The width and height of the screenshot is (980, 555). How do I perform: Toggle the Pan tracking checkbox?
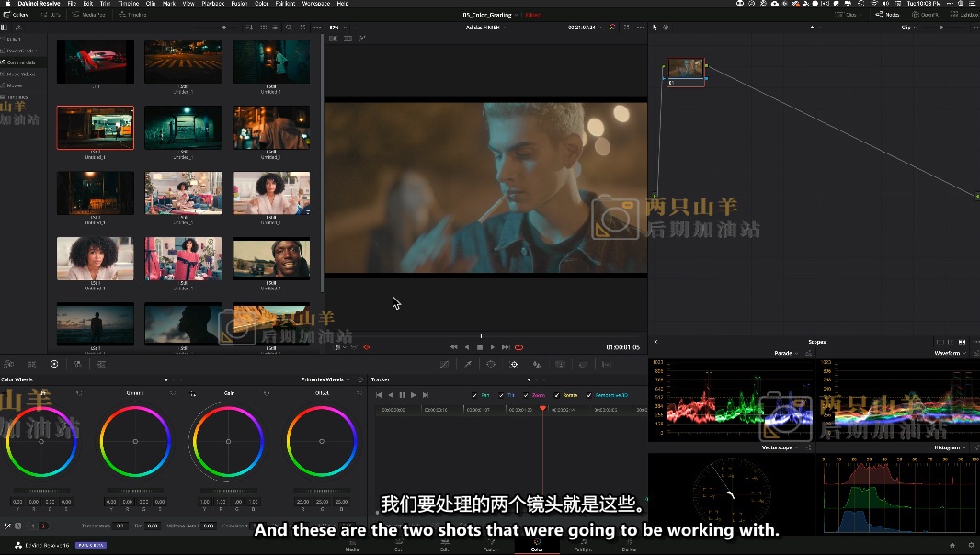point(474,395)
